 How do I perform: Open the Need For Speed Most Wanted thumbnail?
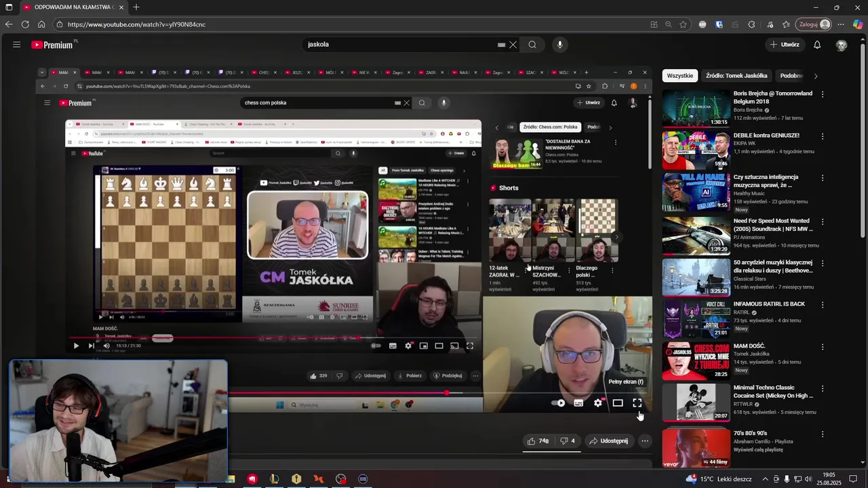coord(696,235)
